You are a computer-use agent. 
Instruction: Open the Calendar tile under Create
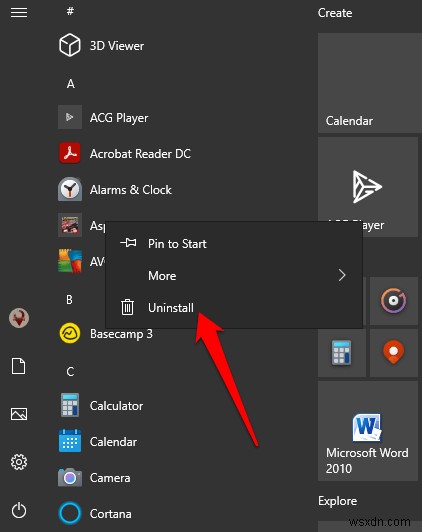click(x=370, y=83)
